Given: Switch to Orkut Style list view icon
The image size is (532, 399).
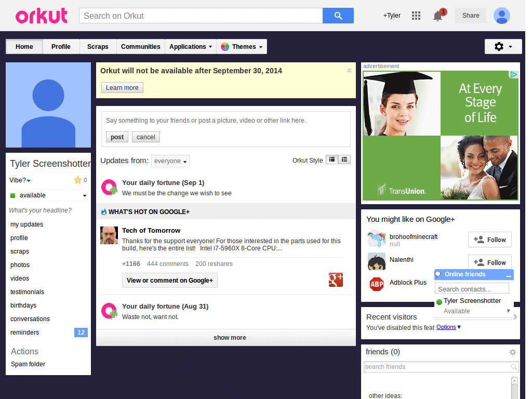Looking at the screenshot, I should pyautogui.click(x=344, y=159).
